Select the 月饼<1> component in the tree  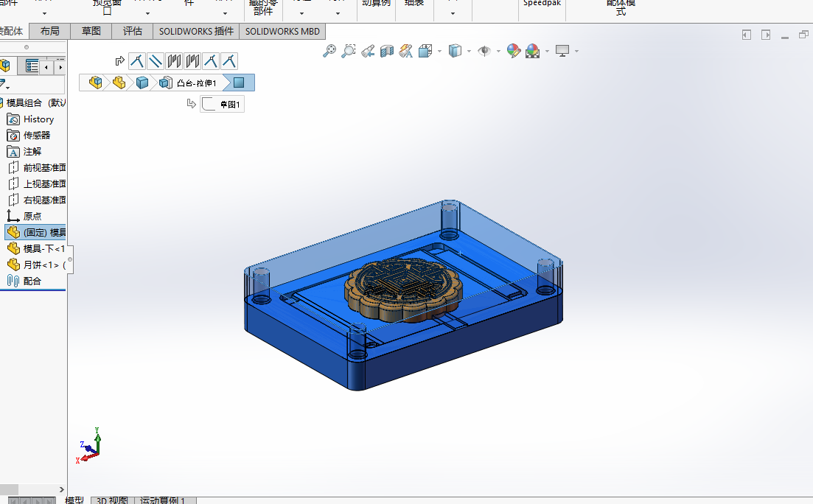(x=36, y=265)
